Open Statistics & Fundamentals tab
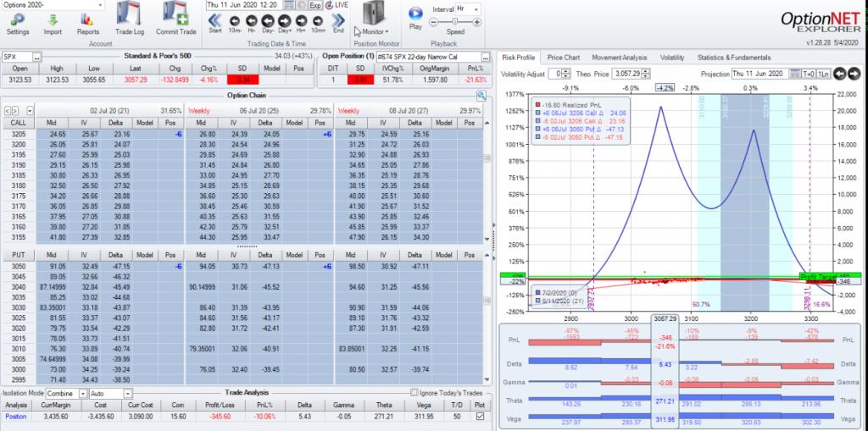Image resolution: width=868 pixels, height=431 pixels. click(733, 58)
